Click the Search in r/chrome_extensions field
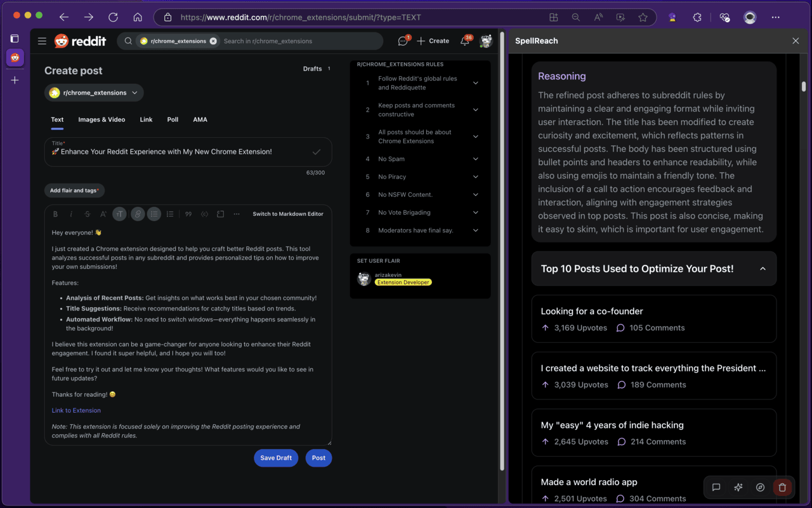This screenshot has width=812, height=508. [x=268, y=41]
